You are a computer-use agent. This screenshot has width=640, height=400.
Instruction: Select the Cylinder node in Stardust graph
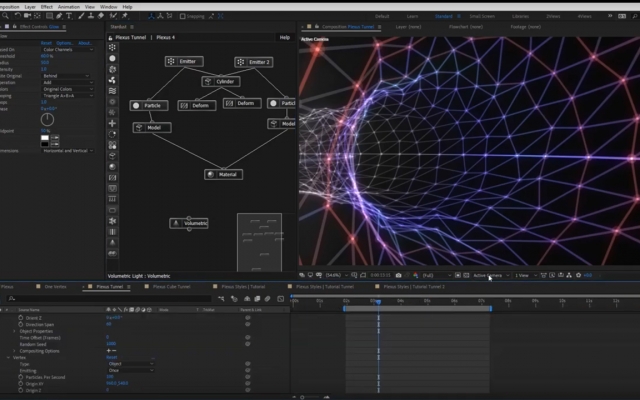click(221, 81)
